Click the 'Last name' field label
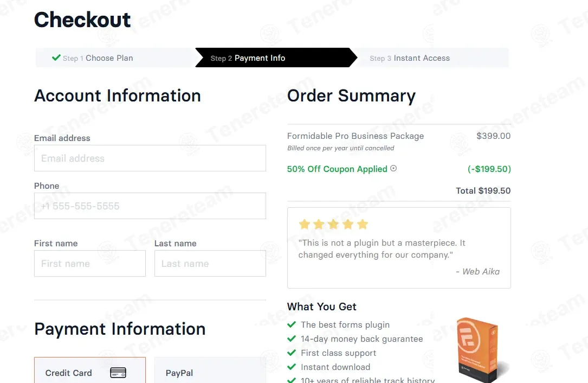Viewport: 588px width, 383px height. point(176,244)
